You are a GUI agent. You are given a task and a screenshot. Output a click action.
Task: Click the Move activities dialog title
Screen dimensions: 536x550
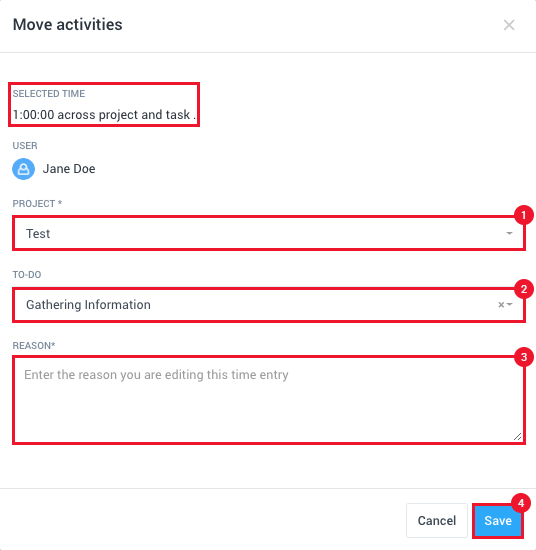point(68,25)
